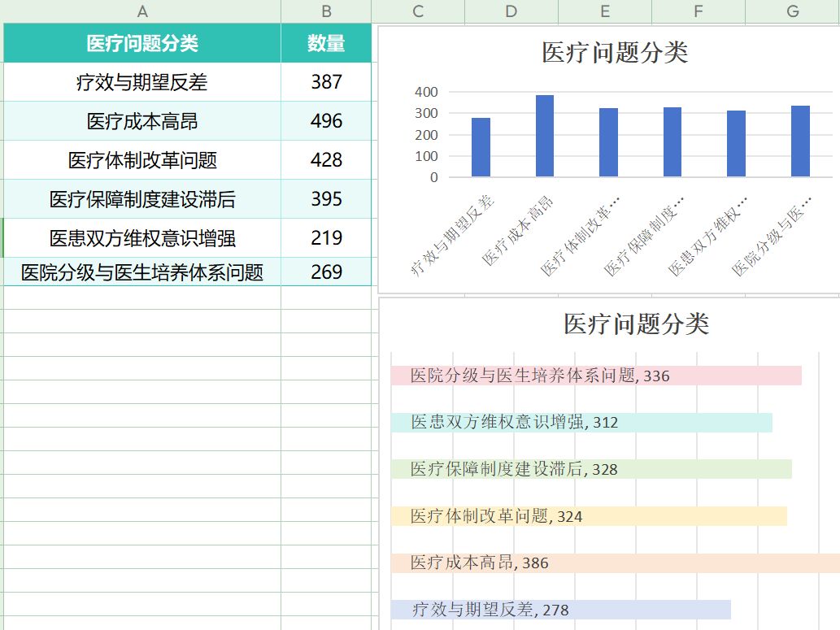Select the header cell 医疗问题分类
This screenshot has height=630, width=840.
point(142,43)
